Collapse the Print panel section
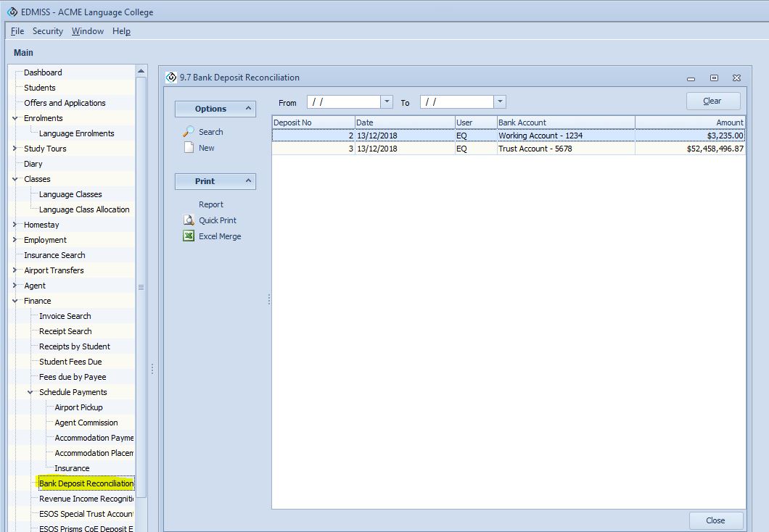This screenshot has width=769, height=532. coord(248,181)
